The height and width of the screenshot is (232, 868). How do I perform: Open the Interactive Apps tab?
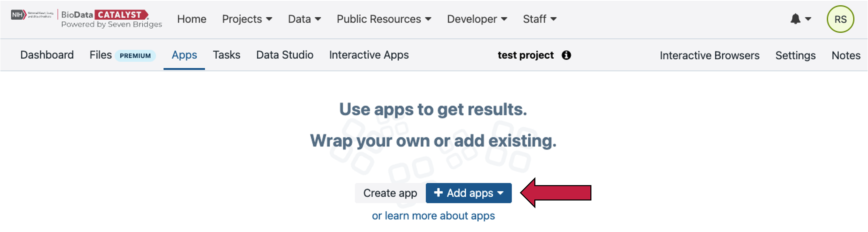click(x=369, y=55)
